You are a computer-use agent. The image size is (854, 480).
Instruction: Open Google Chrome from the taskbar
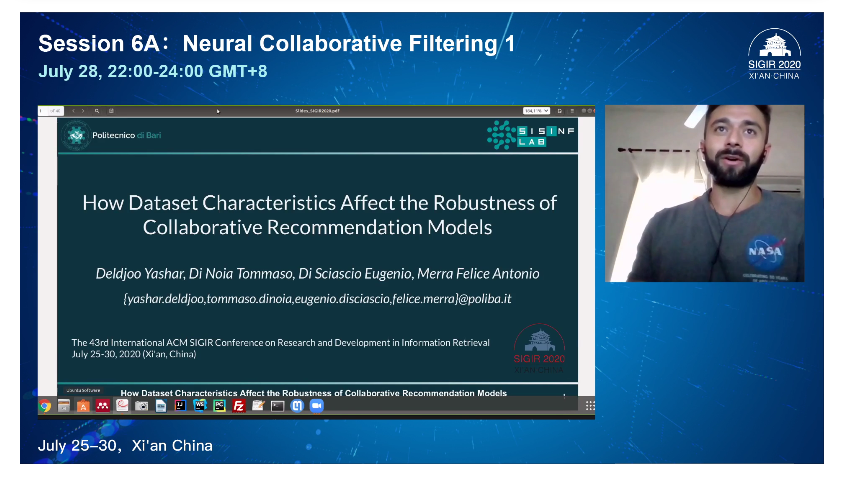[x=45, y=406]
